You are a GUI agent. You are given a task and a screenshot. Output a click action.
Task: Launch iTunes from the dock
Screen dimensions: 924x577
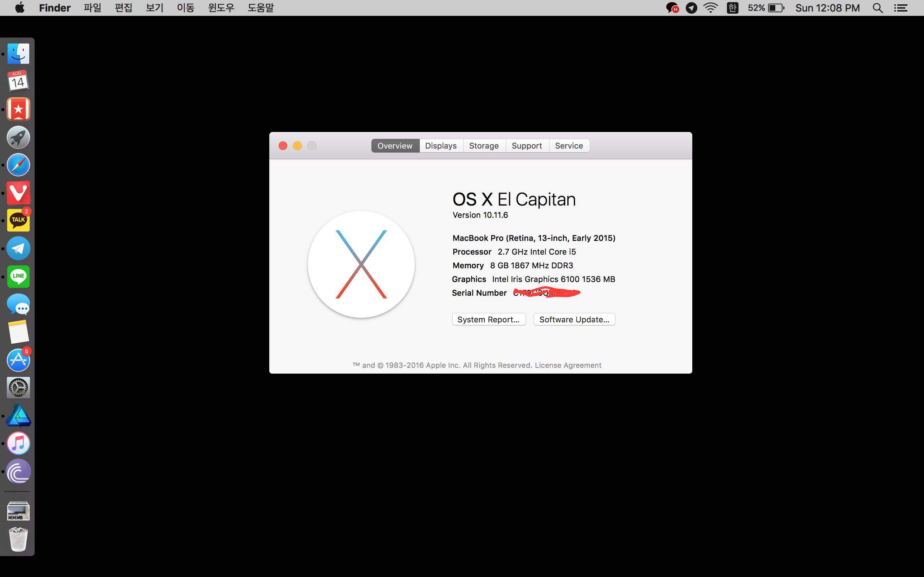point(18,444)
